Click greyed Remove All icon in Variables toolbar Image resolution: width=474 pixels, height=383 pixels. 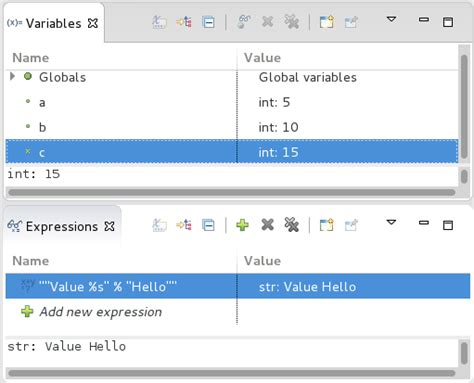(x=292, y=22)
